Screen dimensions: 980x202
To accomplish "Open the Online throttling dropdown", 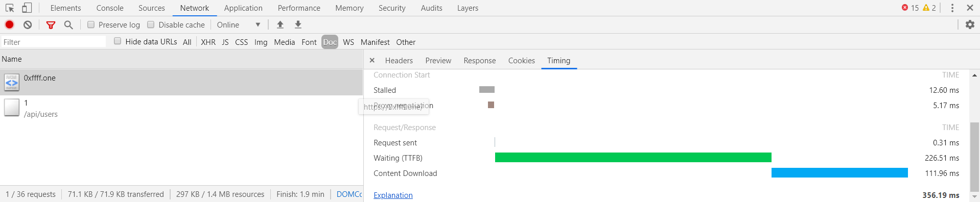I will 239,24.
